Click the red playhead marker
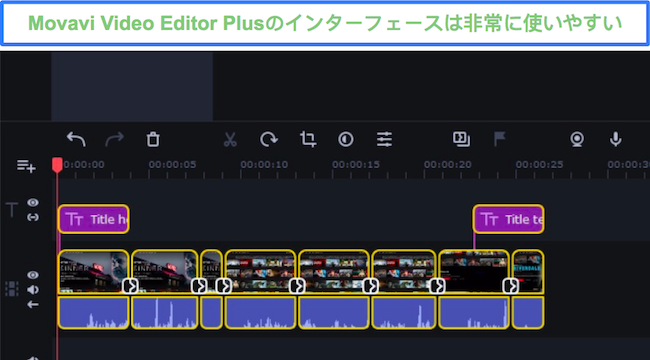 click(x=57, y=165)
